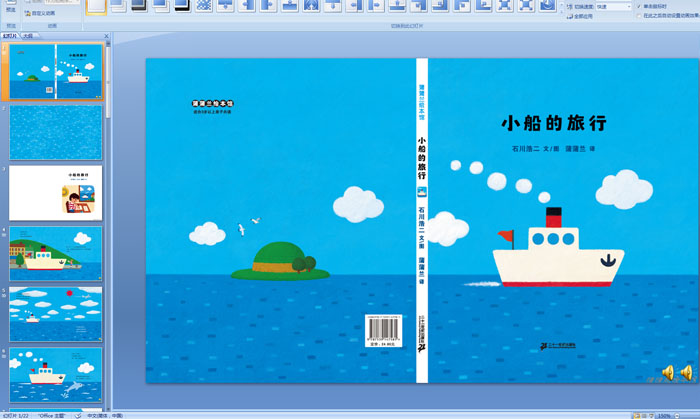Apply the Uncover Right transition
This screenshot has height=419, width=700.
click(x=375, y=5)
